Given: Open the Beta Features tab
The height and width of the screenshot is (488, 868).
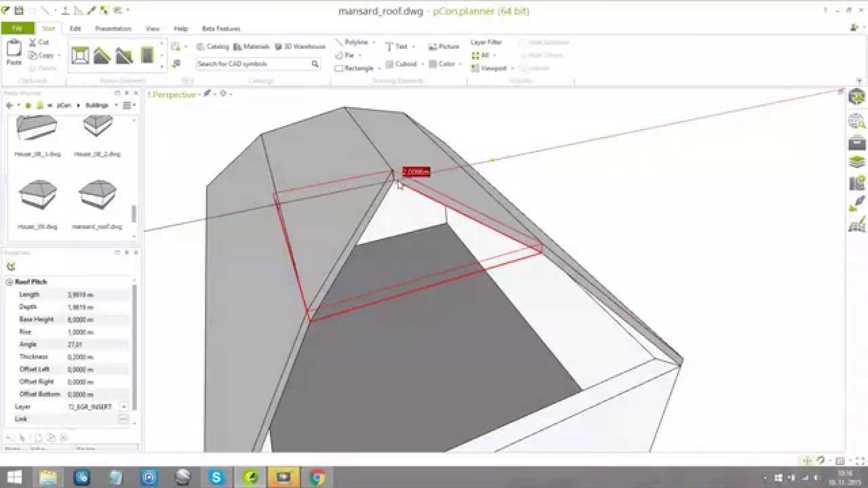Looking at the screenshot, I should click(221, 28).
